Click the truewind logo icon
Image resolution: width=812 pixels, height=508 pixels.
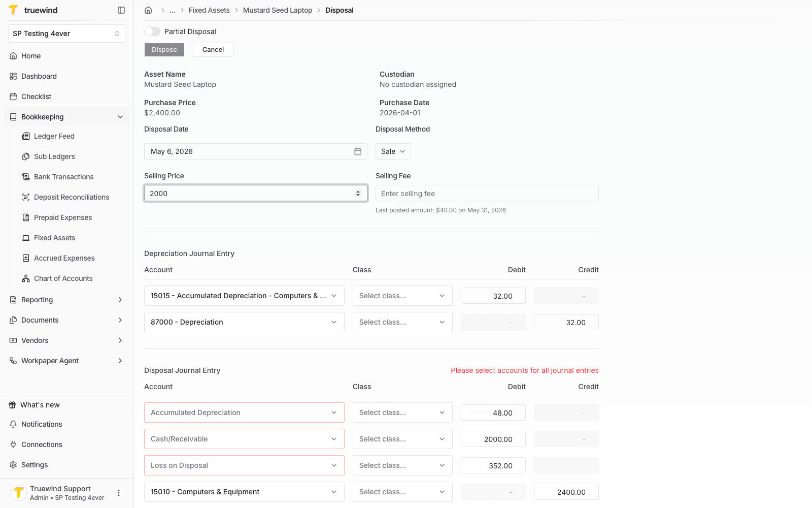pos(13,10)
